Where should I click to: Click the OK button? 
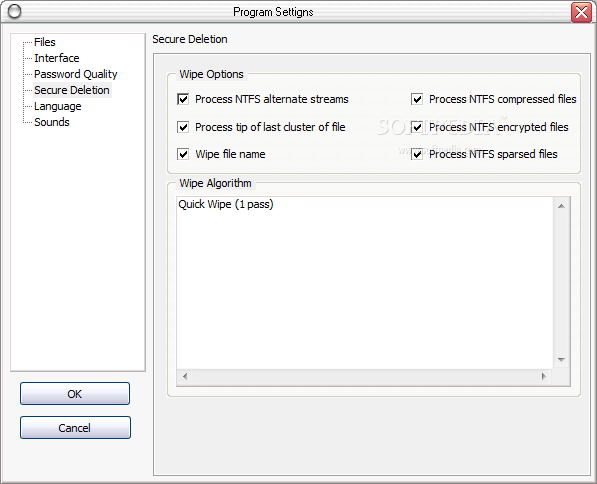click(75, 394)
